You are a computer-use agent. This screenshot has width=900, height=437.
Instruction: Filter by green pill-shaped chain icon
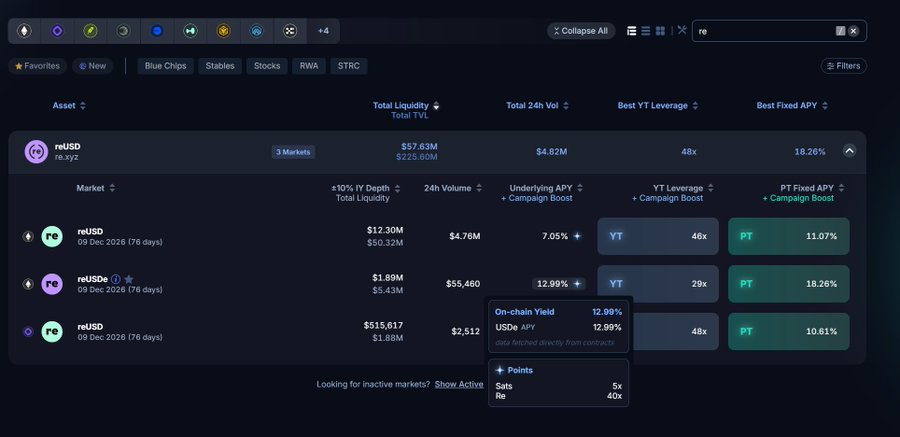tap(90, 31)
